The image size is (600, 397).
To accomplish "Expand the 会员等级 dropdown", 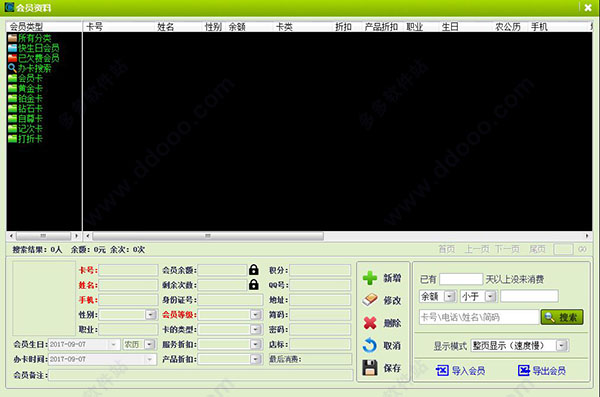I will [256, 315].
